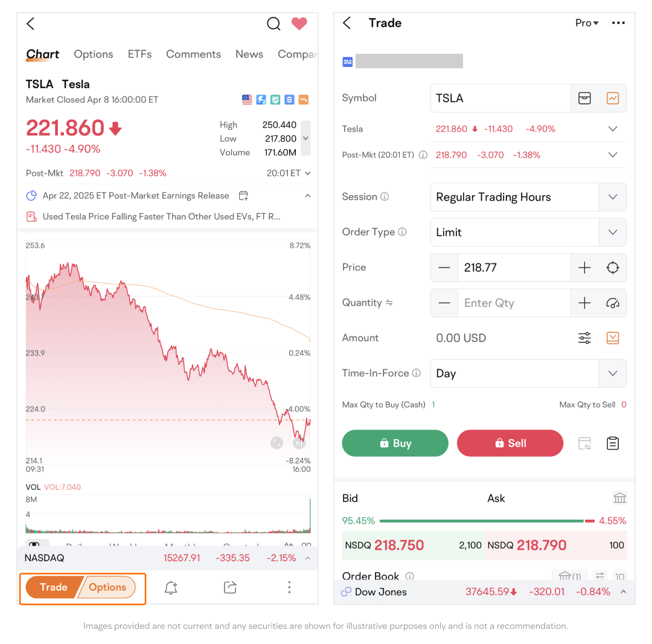Viewport: 652px width, 644px height.
Task: Tap the crosshair icon next to Price
Action: [x=613, y=268]
